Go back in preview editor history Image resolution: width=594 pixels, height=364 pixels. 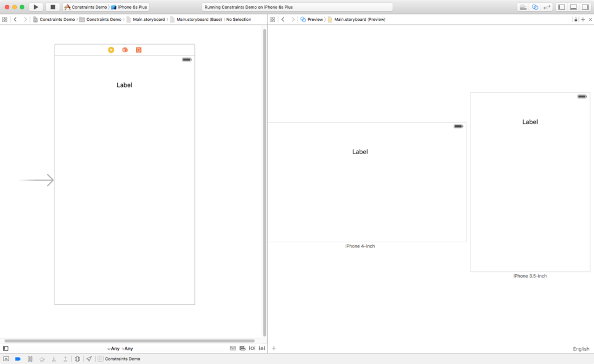282,19
